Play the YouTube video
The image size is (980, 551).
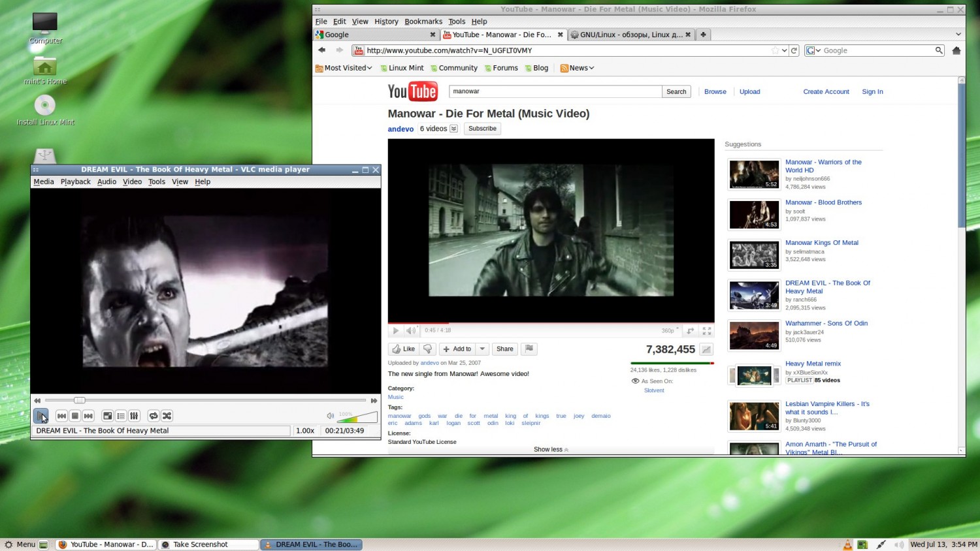click(x=395, y=330)
